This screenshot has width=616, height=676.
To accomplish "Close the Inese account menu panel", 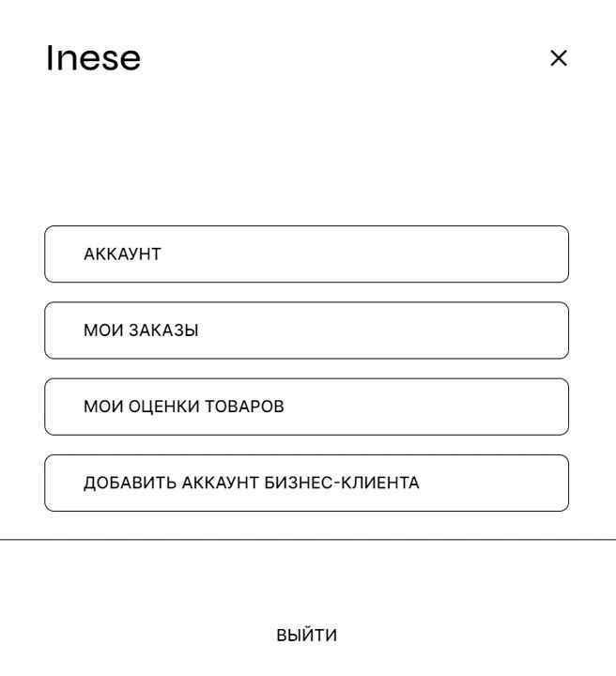I will click(559, 58).
